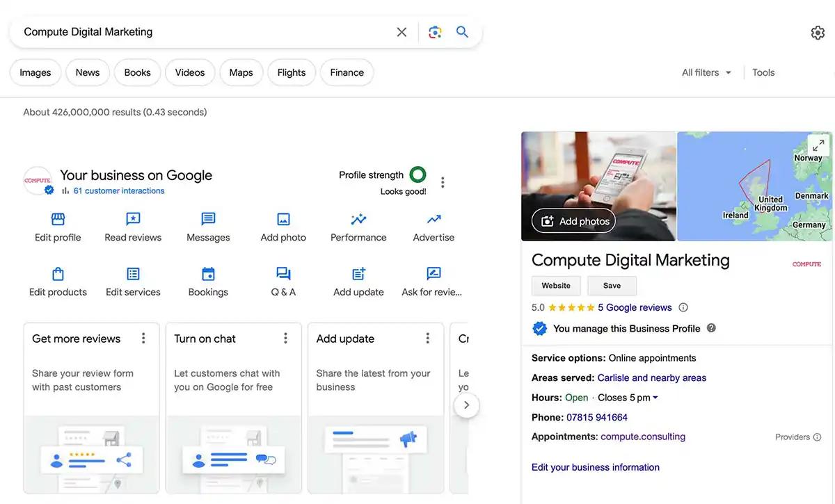Open options on Turn on chat card
The height and width of the screenshot is (504, 835).
pos(285,339)
